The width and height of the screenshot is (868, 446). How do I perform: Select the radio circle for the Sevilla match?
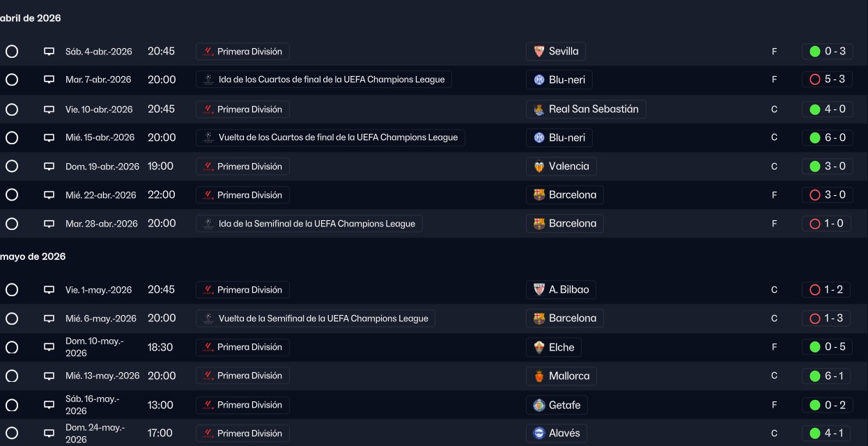tap(12, 52)
